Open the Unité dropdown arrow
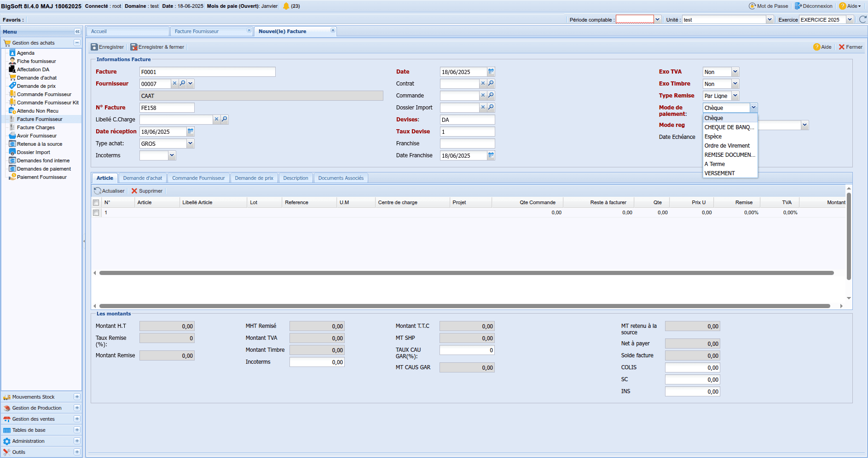Viewport: 868px width, 458px height. click(x=770, y=19)
